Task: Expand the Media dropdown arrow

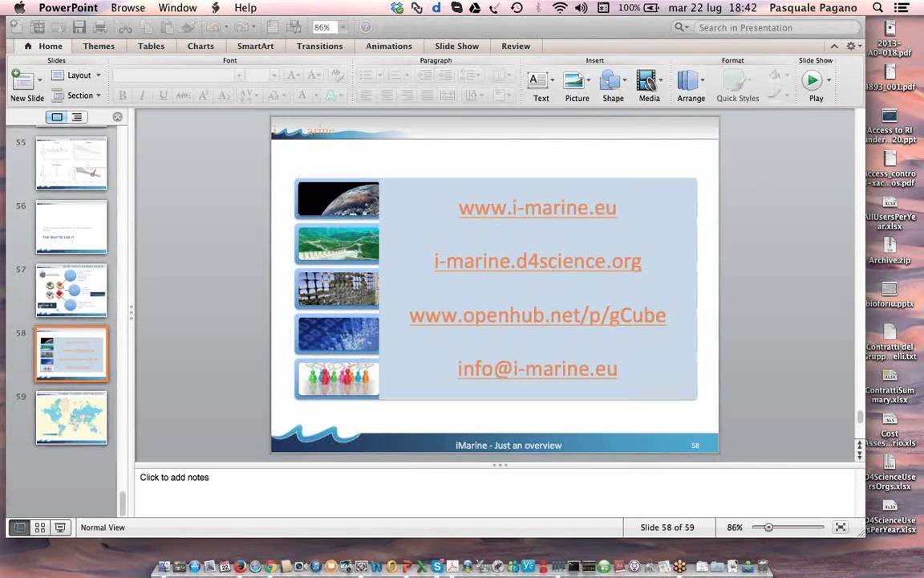Action: [x=660, y=80]
